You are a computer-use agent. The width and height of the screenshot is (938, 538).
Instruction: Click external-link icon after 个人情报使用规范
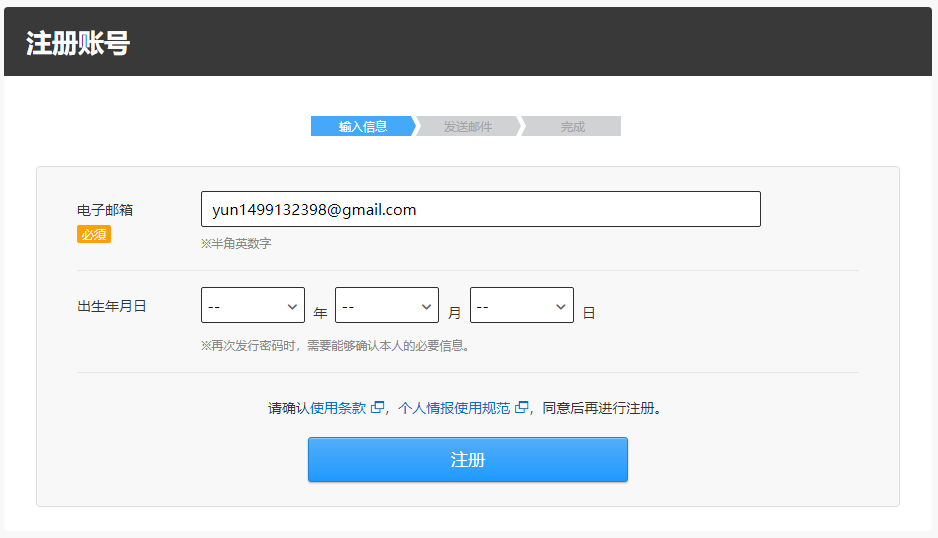521,408
